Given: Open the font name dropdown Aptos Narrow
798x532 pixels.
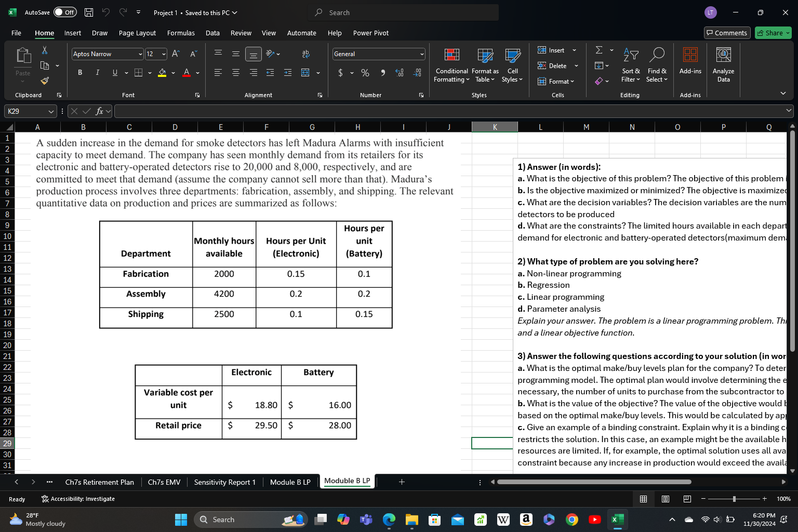Looking at the screenshot, I should [x=140, y=54].
